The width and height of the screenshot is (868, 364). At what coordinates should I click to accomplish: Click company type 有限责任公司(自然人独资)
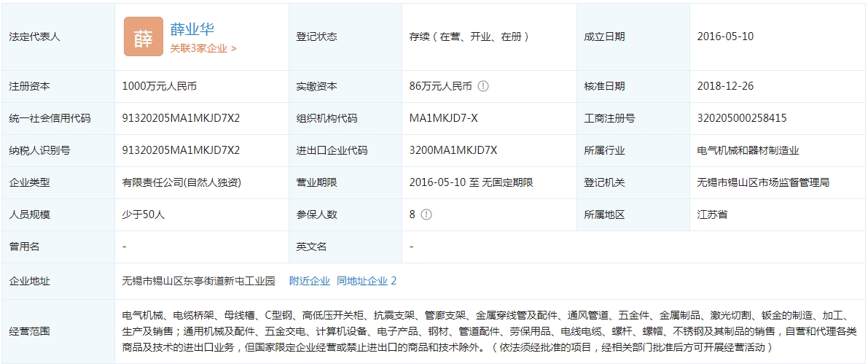(x=181, y=182)
